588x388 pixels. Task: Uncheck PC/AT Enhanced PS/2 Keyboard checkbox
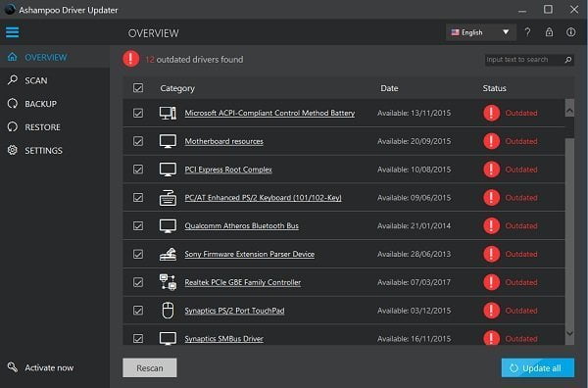click(x=138, y=198)
